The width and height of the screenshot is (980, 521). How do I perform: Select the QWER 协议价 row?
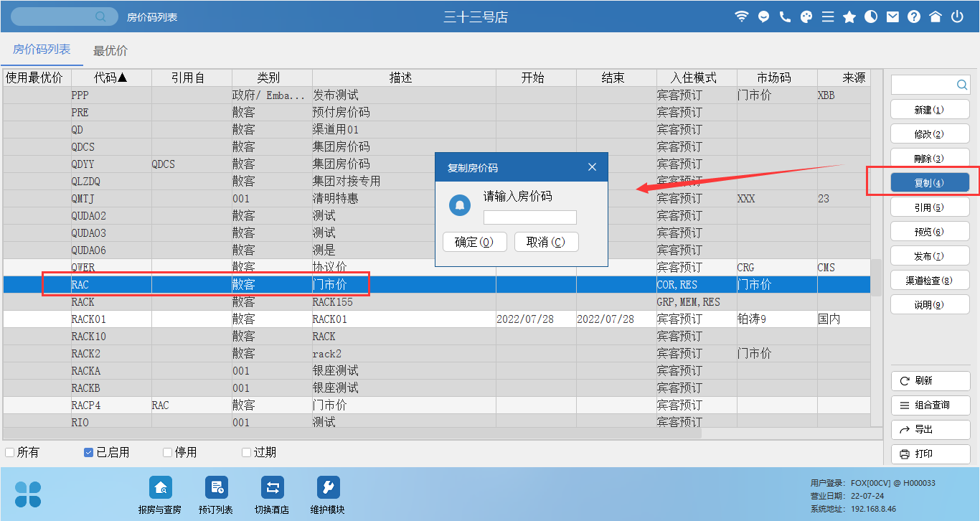[x=436, y=268]
